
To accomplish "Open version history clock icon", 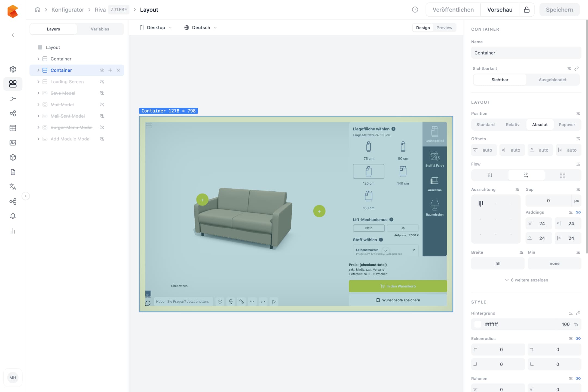I will click(x=415, y=10).
